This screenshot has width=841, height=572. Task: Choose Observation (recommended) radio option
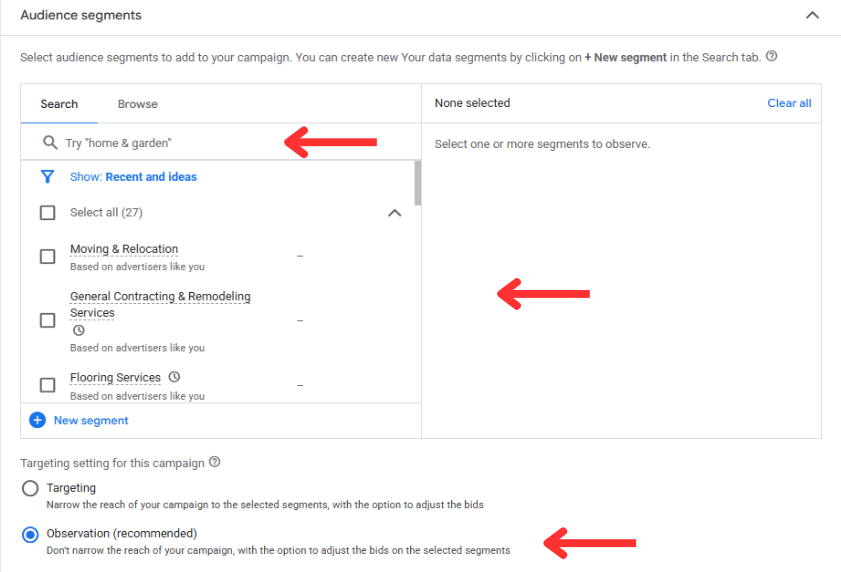pos(30,534)
